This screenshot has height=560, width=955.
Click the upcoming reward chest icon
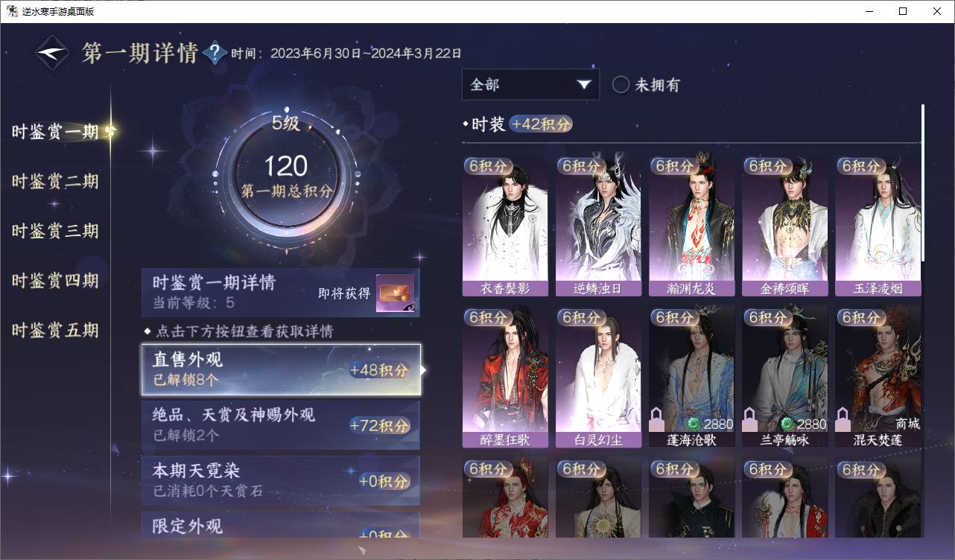coord(395,293)
